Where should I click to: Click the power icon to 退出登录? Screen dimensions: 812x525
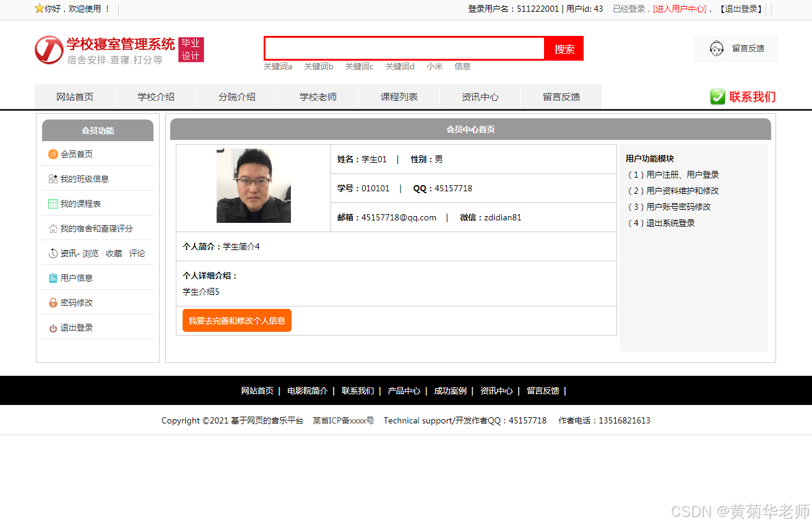[x=53, y=327]
